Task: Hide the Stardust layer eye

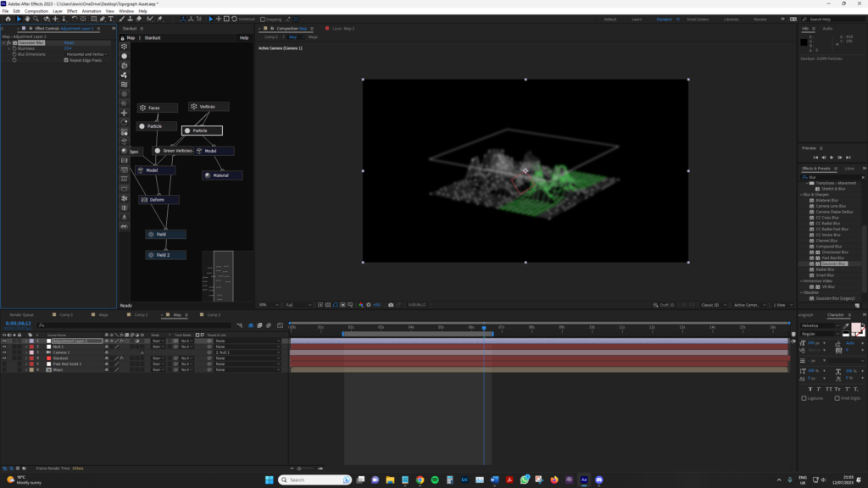Action: pos(4,358)
